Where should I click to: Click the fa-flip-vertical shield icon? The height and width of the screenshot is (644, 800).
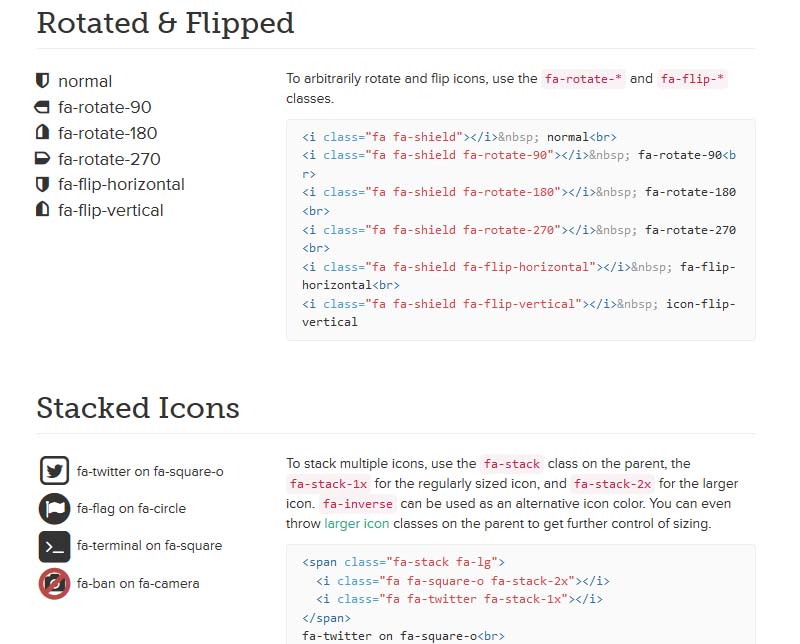point(42,210)
